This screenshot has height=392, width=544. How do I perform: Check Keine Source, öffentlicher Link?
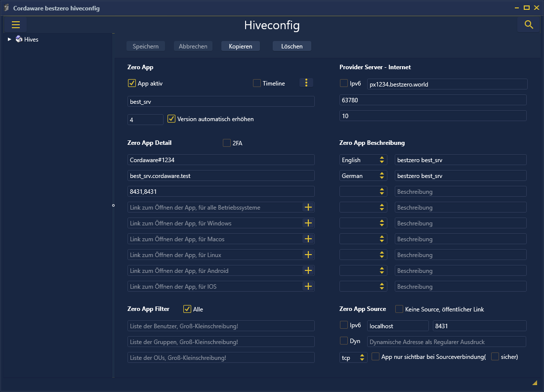(399, 309)
